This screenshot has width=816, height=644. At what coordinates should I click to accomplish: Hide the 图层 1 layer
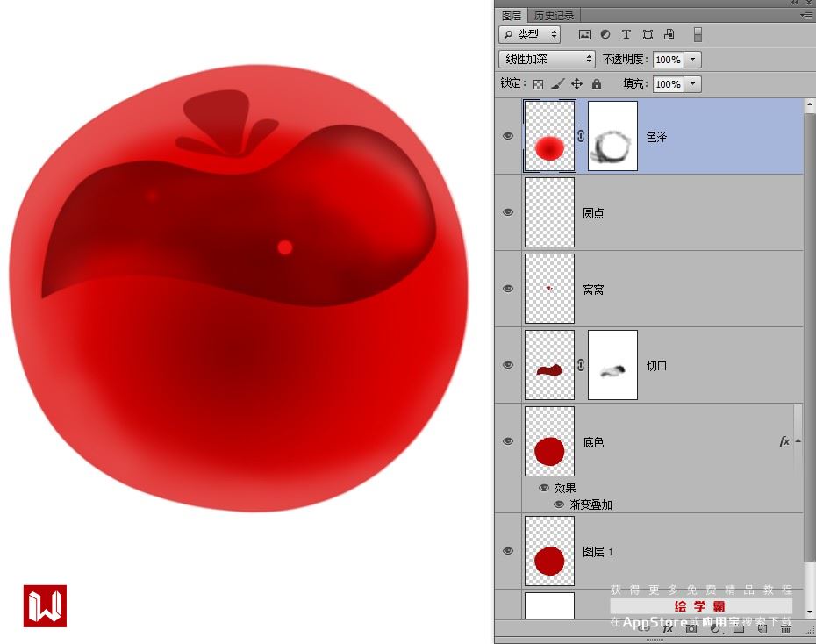[508, 551]
